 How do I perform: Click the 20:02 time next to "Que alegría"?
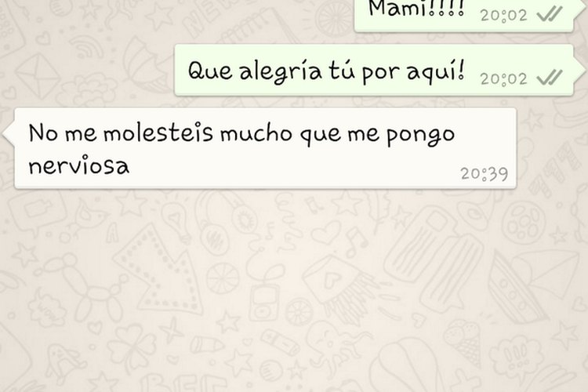[x=503, y=78]
